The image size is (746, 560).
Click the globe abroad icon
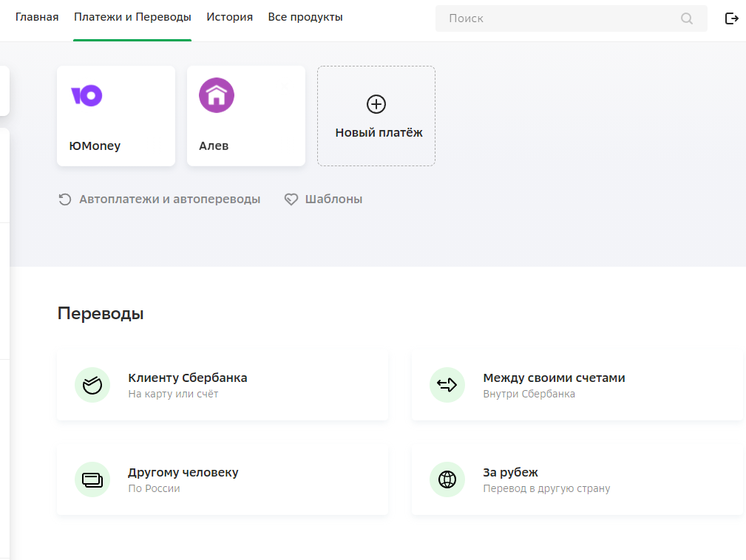coord(447,479)
